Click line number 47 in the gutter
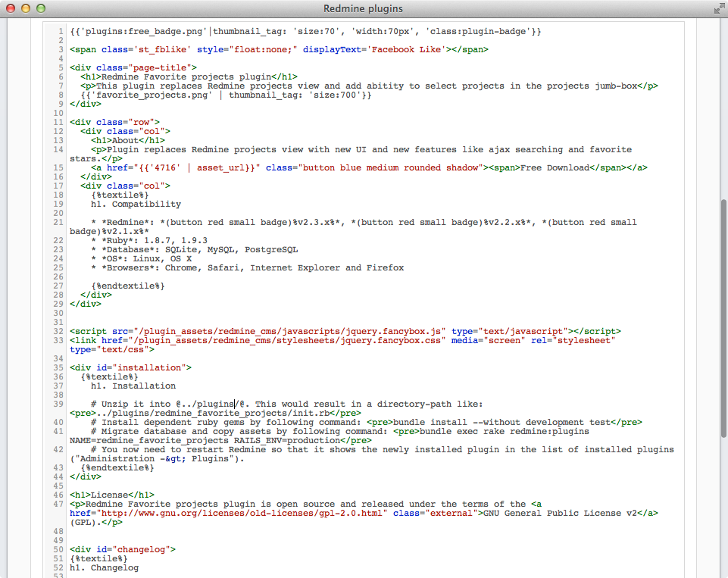Viewport: 728px width, 578px height. click(x=58, y=504)
